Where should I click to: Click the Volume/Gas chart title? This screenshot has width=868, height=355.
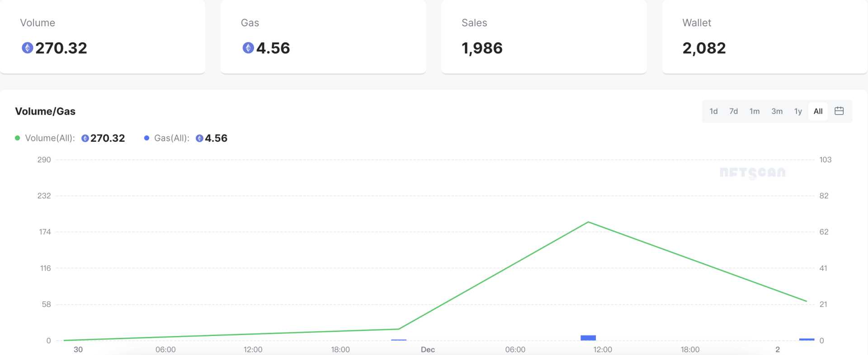coord(45,111)
